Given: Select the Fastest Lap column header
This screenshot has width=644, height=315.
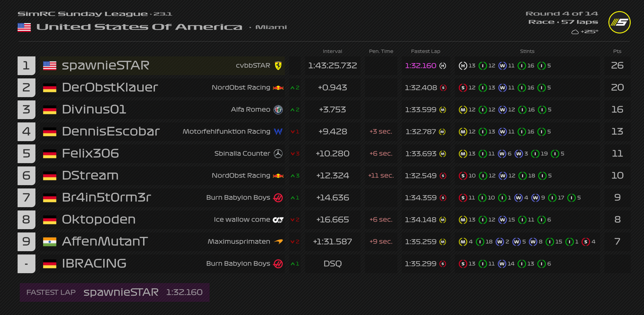Looking at the screenshot, I should coord(425,51).
